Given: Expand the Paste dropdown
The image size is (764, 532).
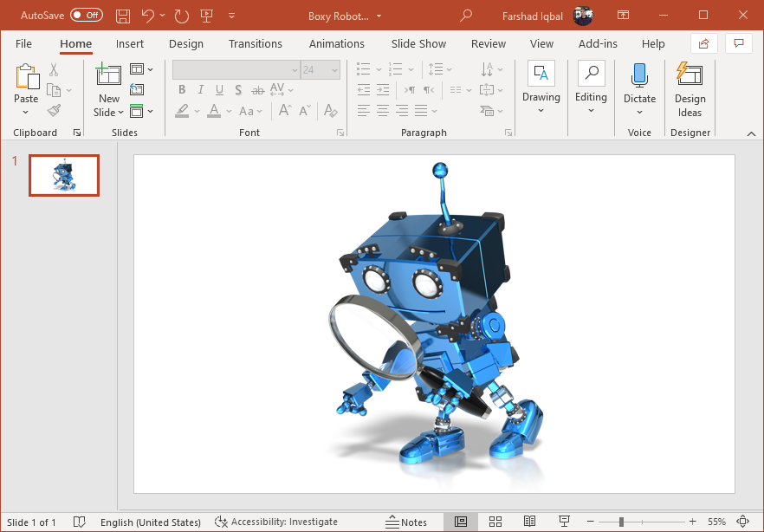Looking at the screenshot, I should 26,113.
